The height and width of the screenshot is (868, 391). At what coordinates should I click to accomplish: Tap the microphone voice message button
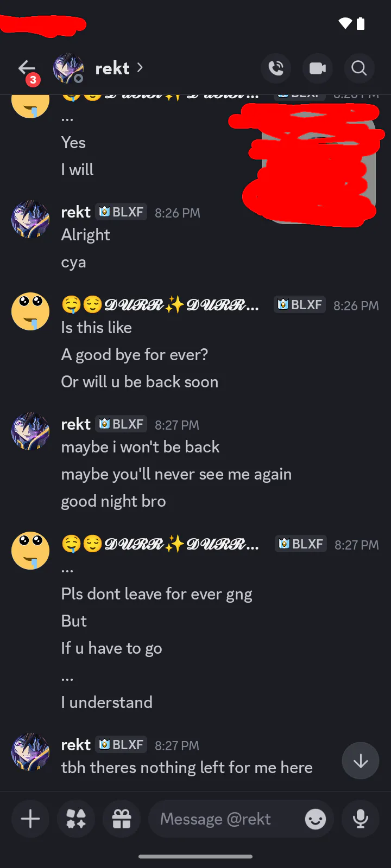[x=361, y=819]
